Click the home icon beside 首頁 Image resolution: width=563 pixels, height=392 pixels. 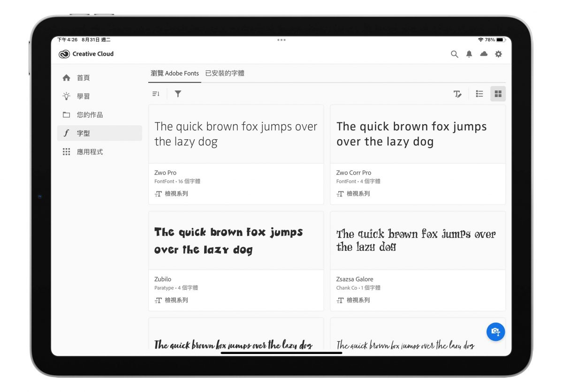tap(67, 78)
